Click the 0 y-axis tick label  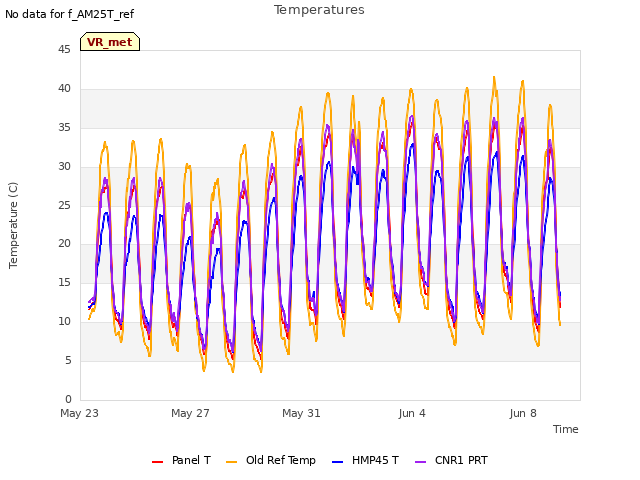[68, 399]
